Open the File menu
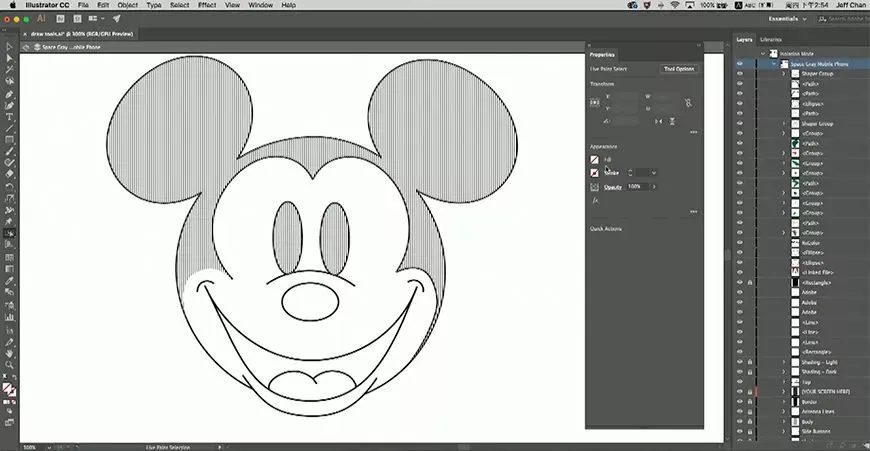The image size is (870, 451). click(83, 5)
